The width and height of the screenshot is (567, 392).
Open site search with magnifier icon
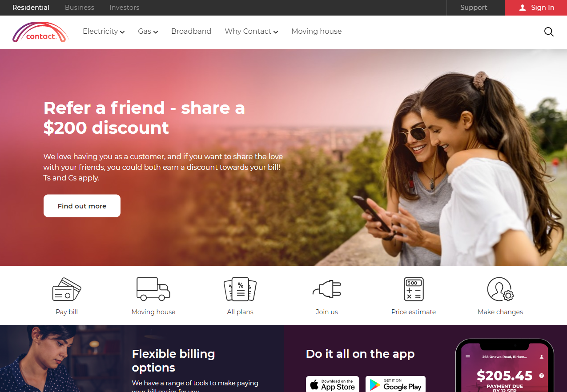pyautogui.click(x=549, y=32)
